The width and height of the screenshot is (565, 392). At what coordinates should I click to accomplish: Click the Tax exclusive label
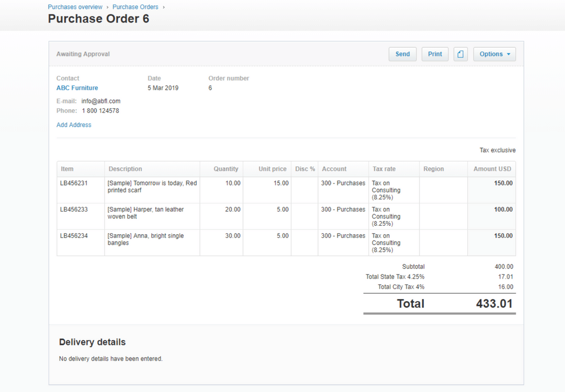(x=497, y=150)
